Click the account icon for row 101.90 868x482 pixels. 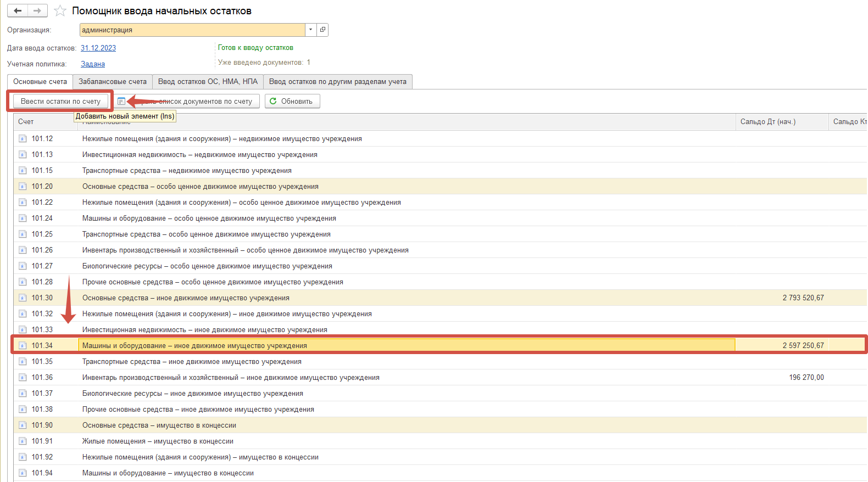pyautogui.click(x=23, y=425)
